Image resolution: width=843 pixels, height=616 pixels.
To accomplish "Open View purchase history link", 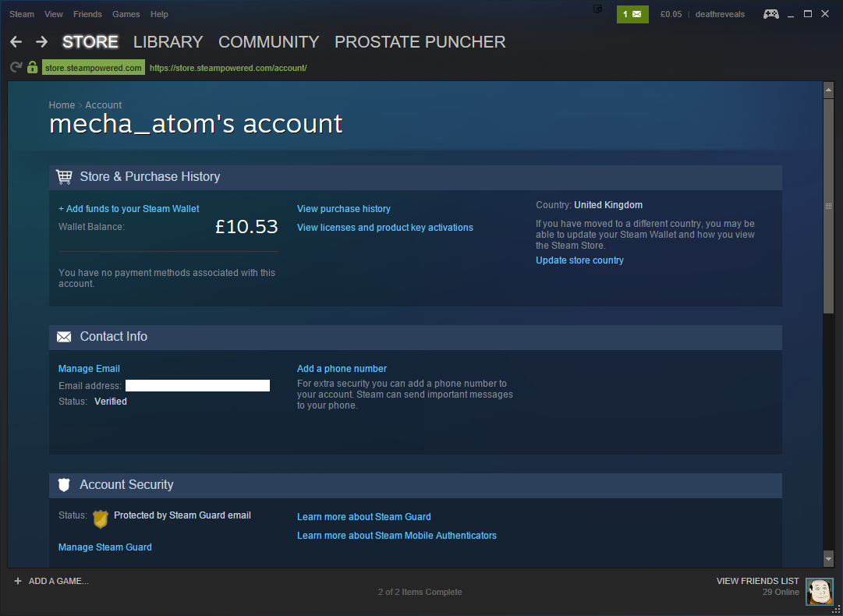I will pyautogui.click(x=344, y=208).
